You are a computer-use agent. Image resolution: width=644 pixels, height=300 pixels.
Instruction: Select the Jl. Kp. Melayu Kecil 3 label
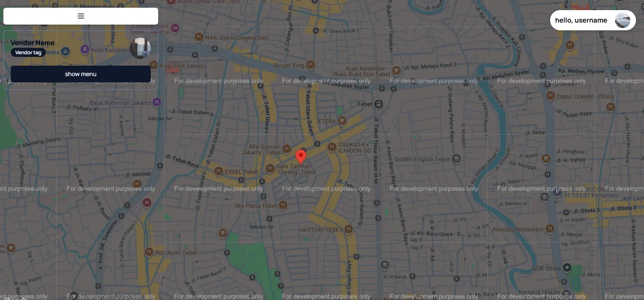430,66
